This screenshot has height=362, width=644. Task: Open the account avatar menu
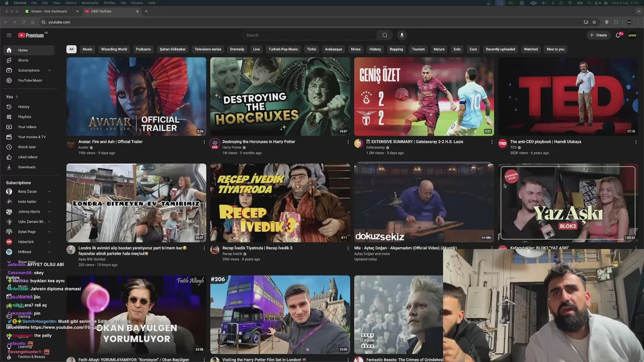(632, 35)
